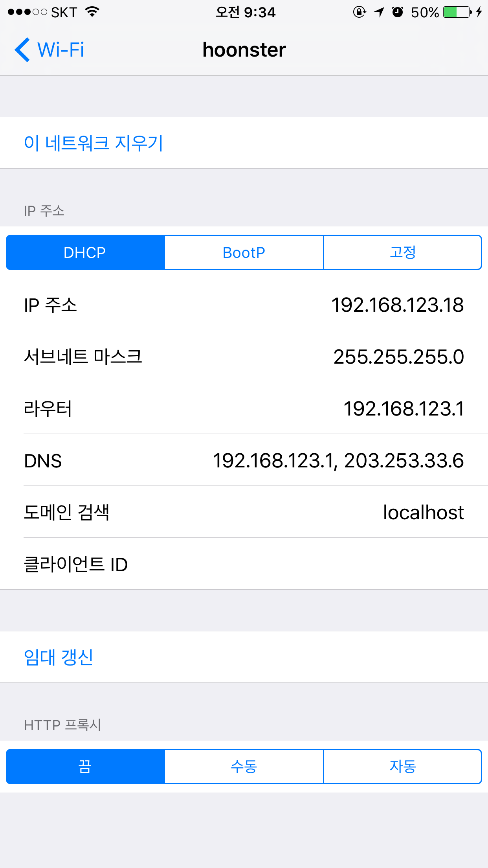Switch to the BootP tab
The image size is (488, 868).
click(x=244, y=252)
